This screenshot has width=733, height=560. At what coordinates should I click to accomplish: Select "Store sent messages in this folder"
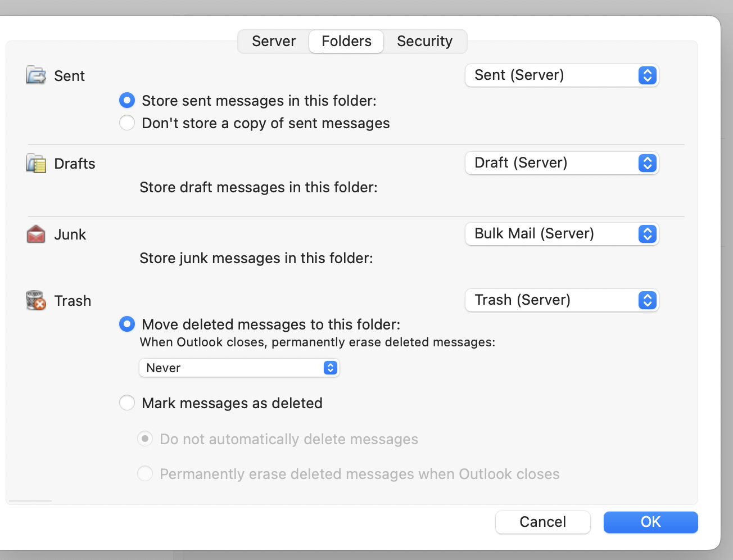click(x=127, y=100)
